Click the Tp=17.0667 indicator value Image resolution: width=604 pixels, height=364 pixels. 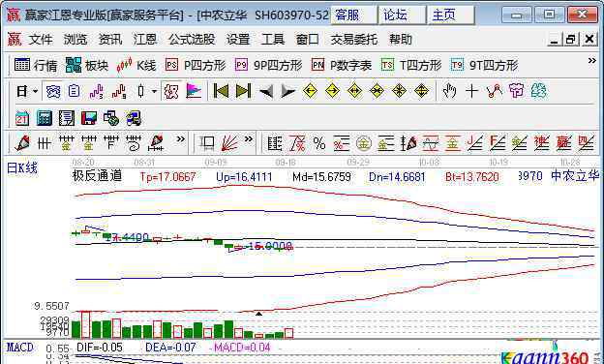[167, 177]
